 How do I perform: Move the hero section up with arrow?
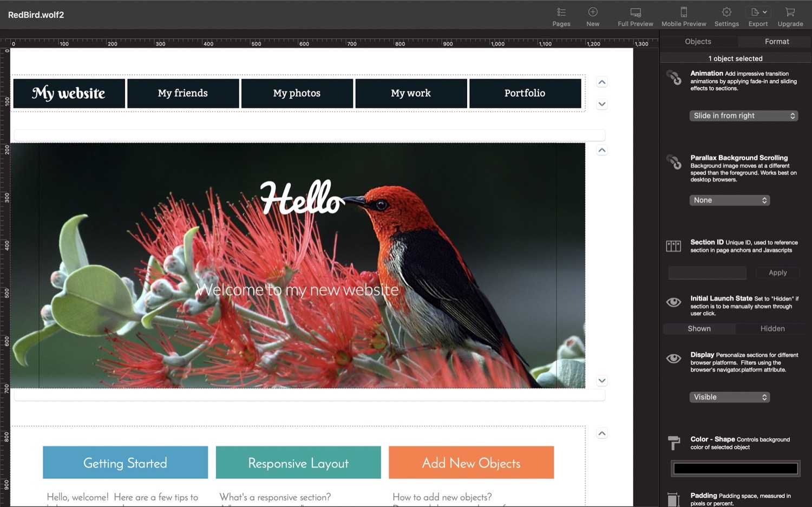point(602,151)
